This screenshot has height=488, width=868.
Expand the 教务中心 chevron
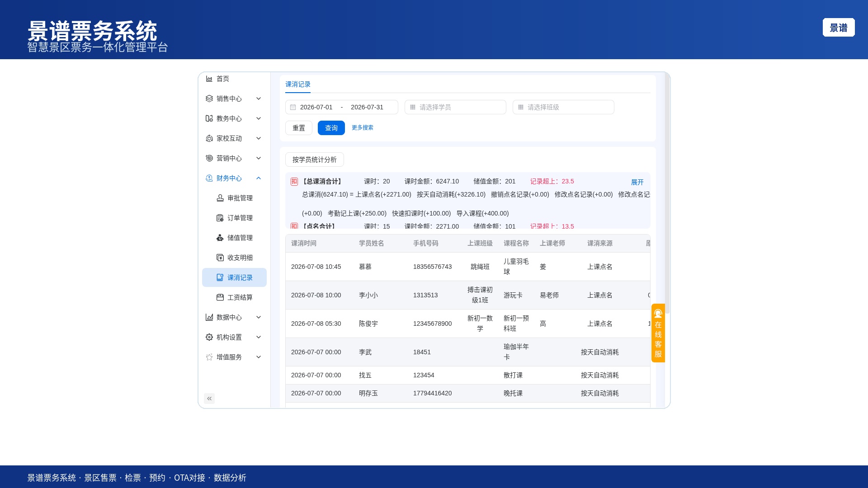[x=259, y=118]
